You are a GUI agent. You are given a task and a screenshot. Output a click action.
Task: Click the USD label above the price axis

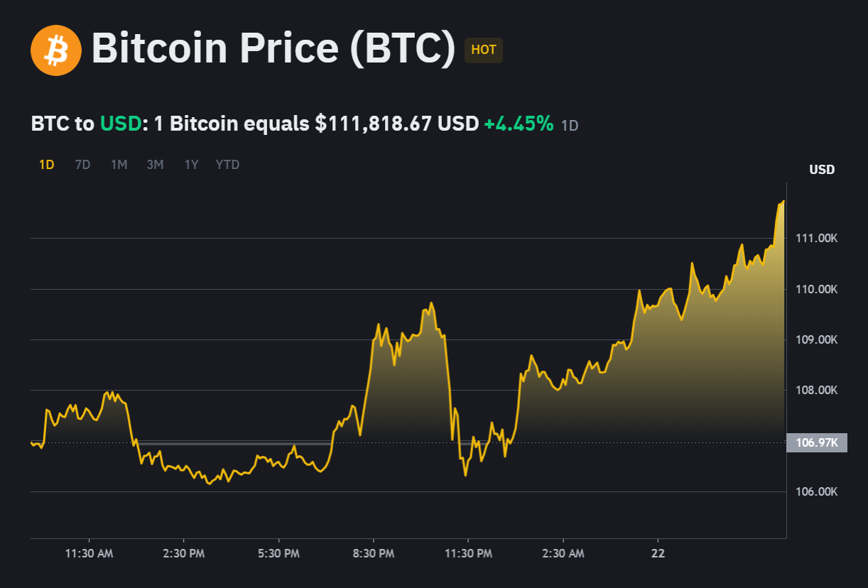[x=822, y=170]
